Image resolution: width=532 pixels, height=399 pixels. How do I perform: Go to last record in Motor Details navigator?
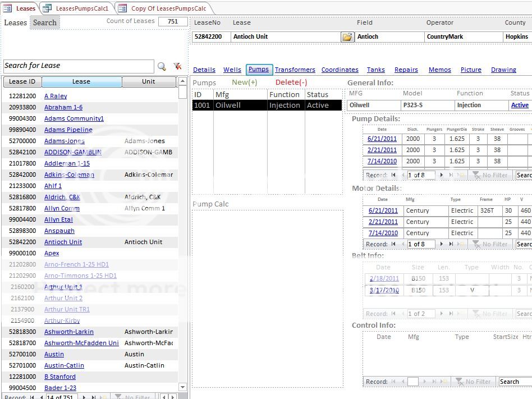point(451,244)
